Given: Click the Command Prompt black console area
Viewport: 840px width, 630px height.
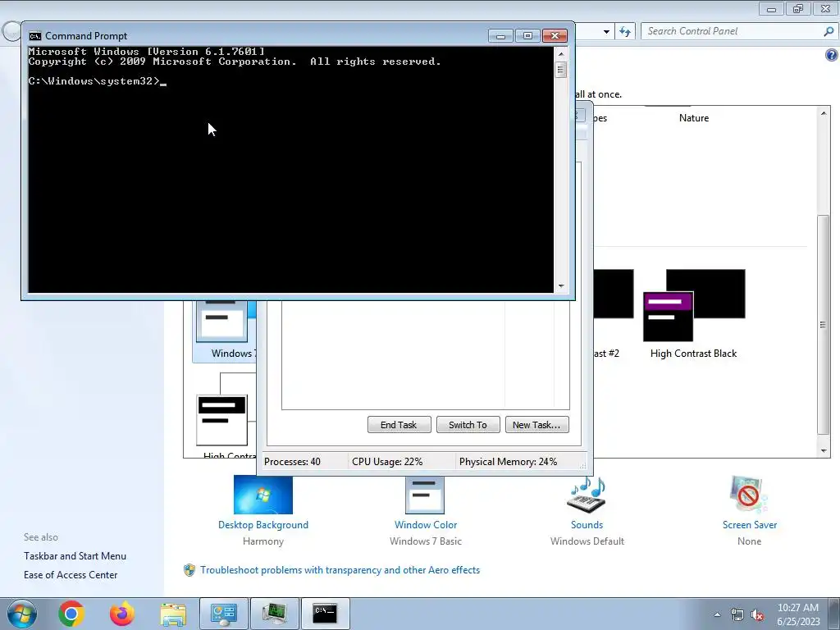Looking at the screenshot, I should [291, 170].
